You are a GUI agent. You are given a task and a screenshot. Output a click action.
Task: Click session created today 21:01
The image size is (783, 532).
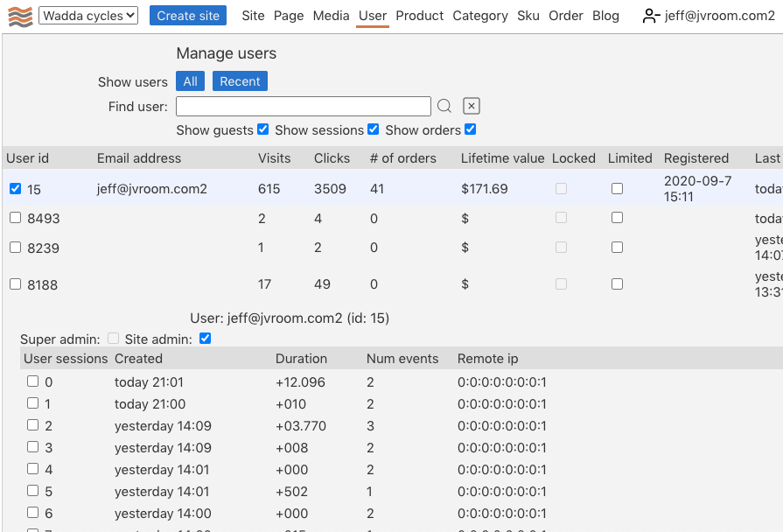pyautogui.click(x=149, y=382)
